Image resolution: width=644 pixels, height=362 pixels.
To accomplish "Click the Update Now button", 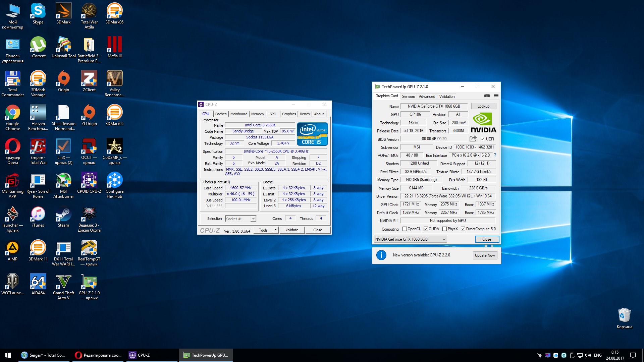I will pyautogui.click(x=485, y=255).
